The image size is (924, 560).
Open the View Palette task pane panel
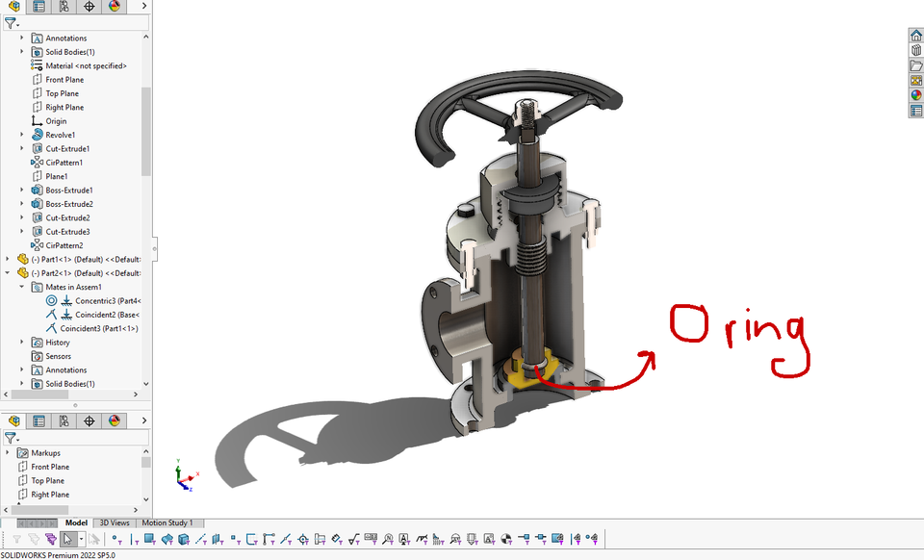915,81
